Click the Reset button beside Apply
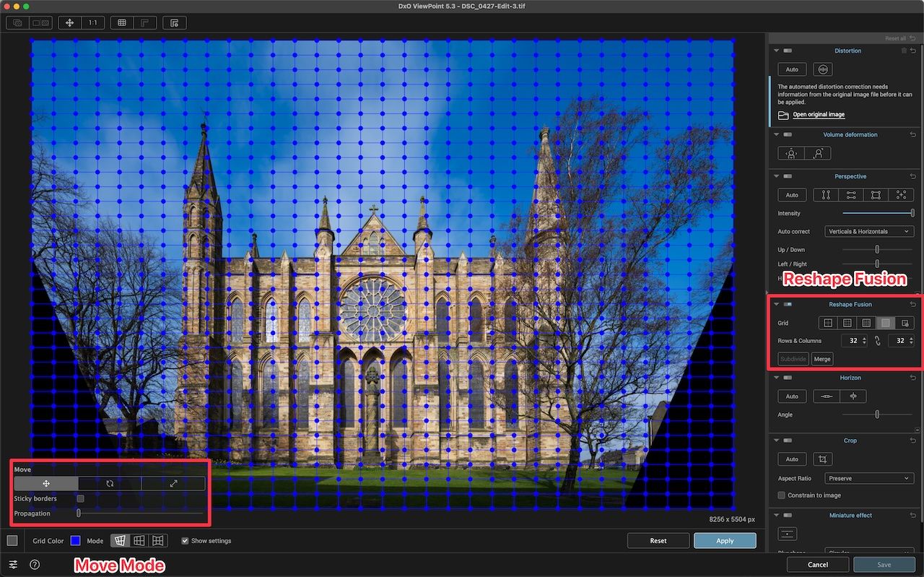 pos(658,541)
